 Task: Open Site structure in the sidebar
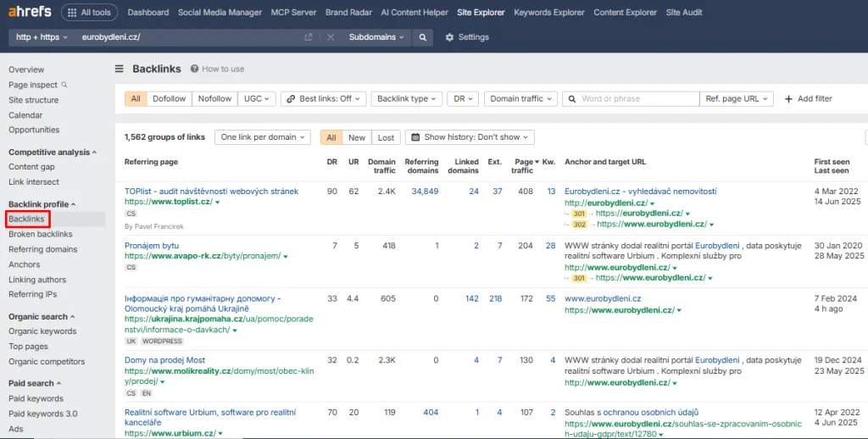click(x=33, y=100)
